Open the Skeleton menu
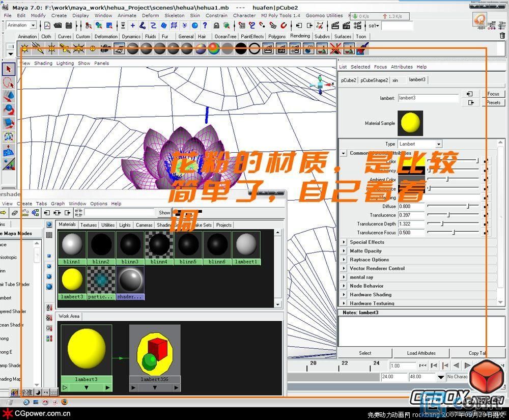The image size is (509, 420). [174, 15]
